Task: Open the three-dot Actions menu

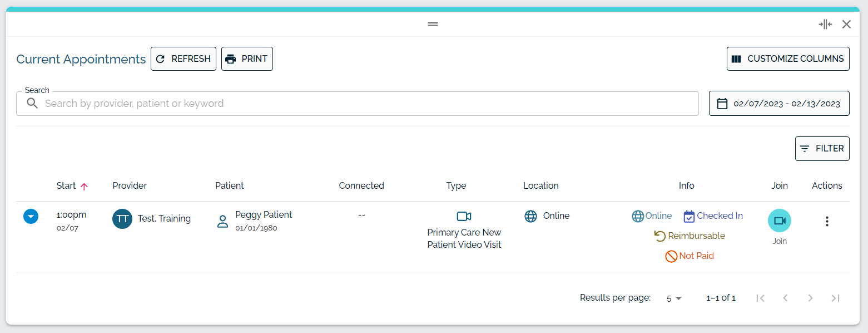Action: [827, 221]
